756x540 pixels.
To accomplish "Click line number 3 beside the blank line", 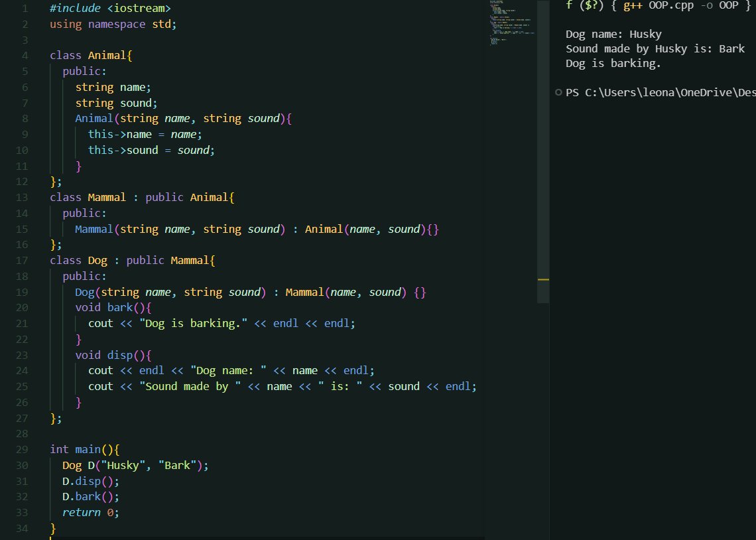I will point(25,40).
